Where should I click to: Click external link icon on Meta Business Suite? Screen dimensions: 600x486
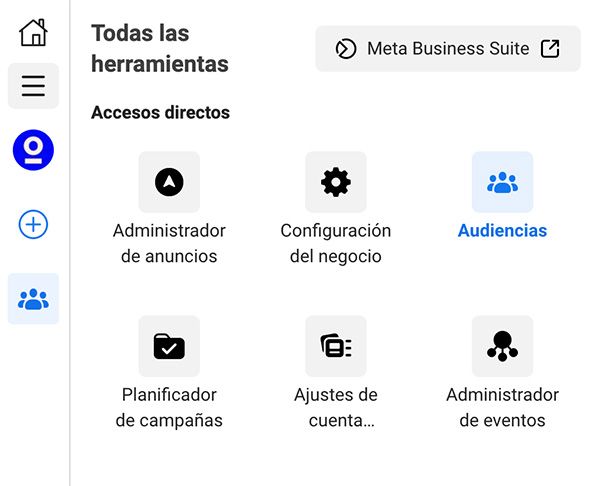[550, 49]
